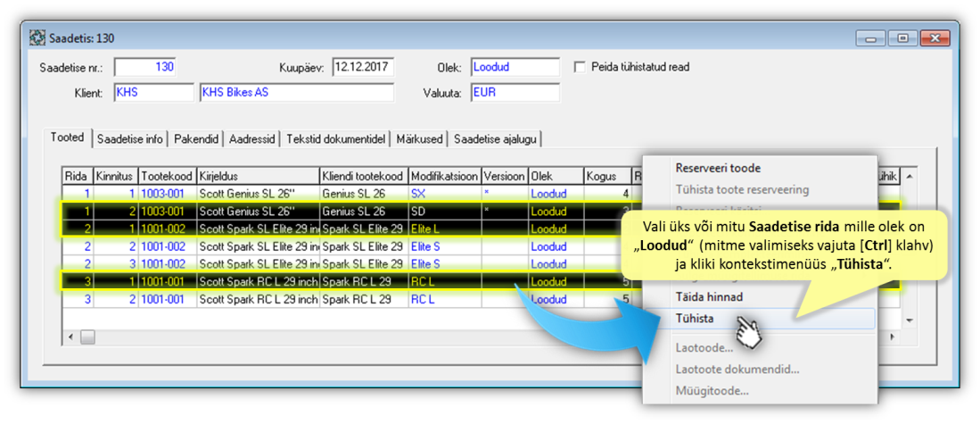The height and width of the screenshot is (424, 980).
Task: Click the horizontal scrollbar right arrow
Action: click(893, 337)
